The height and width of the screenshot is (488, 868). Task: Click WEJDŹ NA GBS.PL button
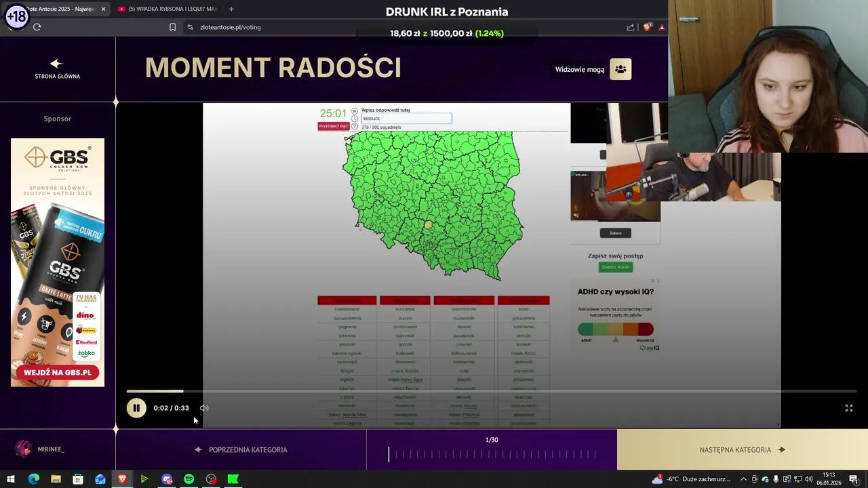click(x=58, y=372)
